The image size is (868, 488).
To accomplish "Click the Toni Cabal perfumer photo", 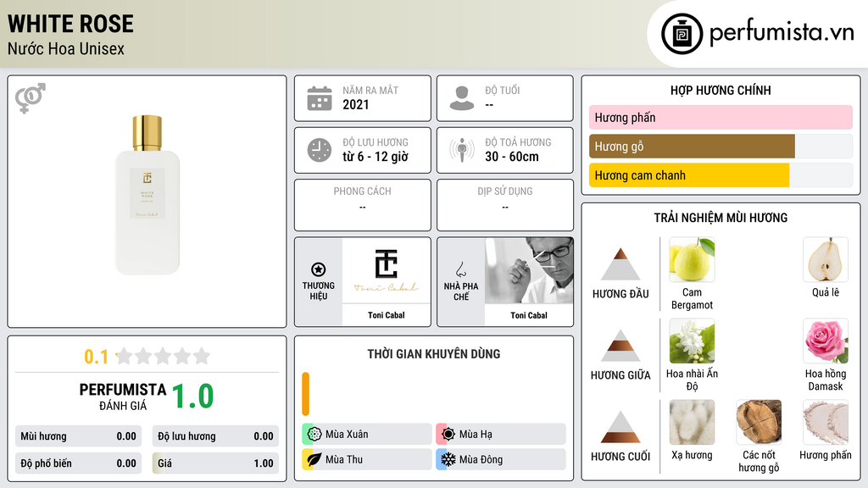I will click(529, 270).
